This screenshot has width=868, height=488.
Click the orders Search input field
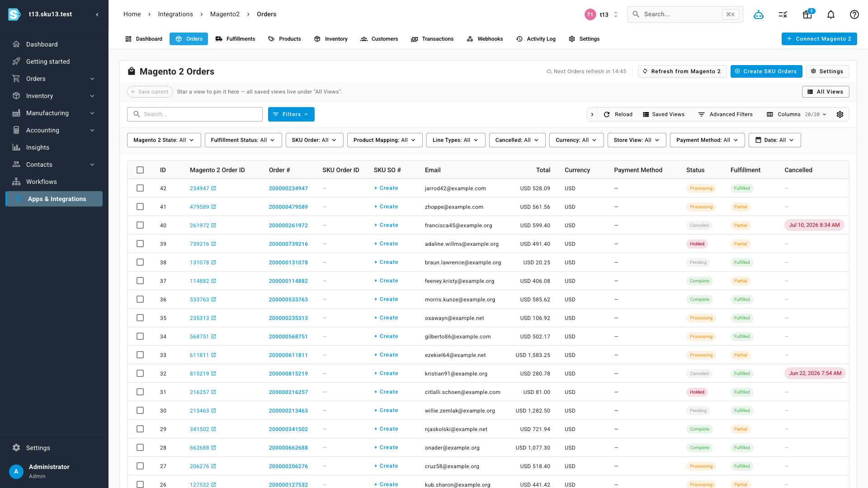pos(195,114)
